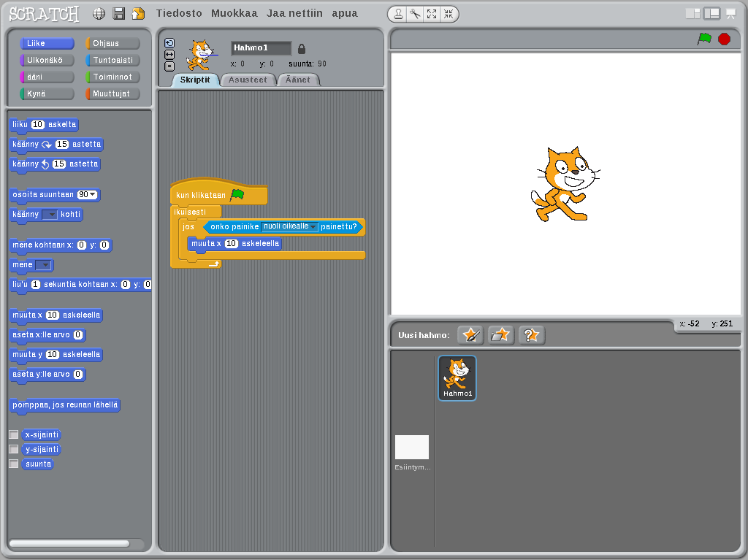The height and width of the screenshot is (560, 748).
Task: Select the Muuttujat block category
Action: 112,93
